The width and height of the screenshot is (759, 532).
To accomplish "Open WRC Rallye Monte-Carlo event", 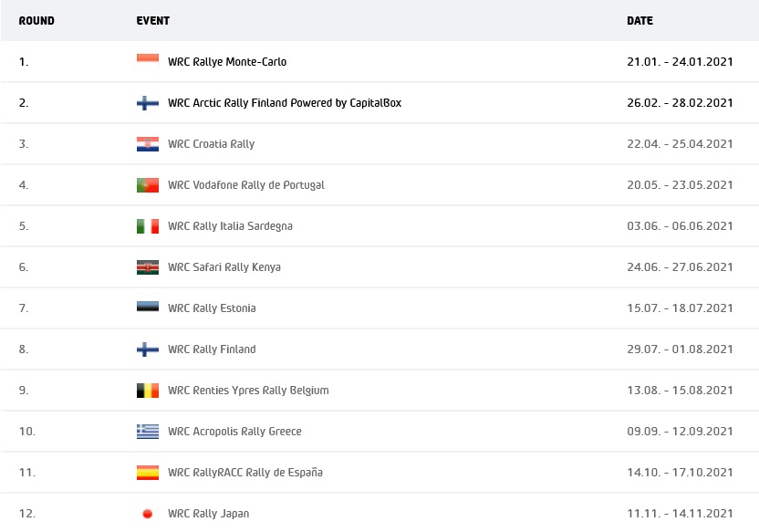I will coord(227,62).
